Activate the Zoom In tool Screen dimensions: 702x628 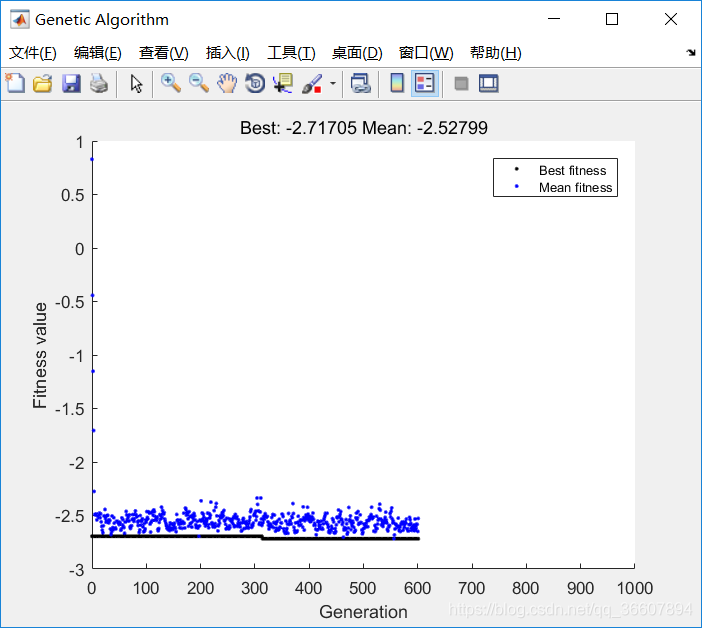tap(171, 84)
